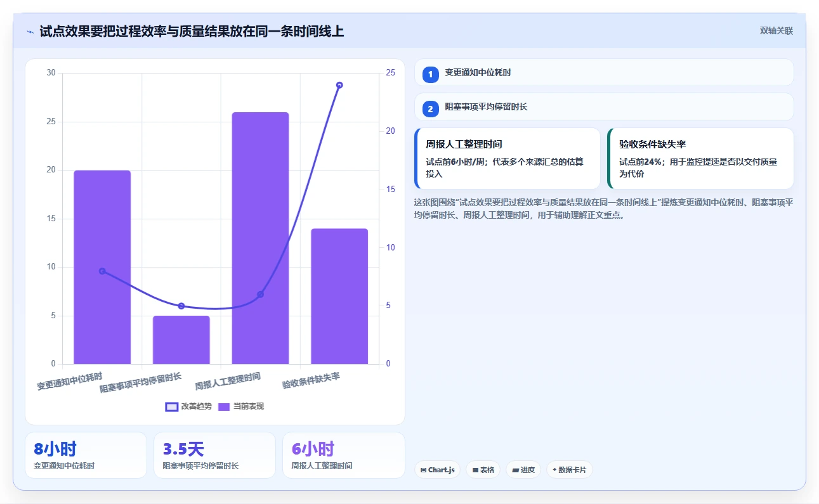
Task: Click the header title 试点效果要把过程效率
Action: (192, 31)
